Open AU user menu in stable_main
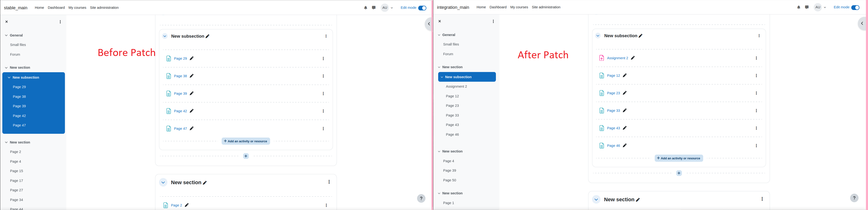 [387, 8]
